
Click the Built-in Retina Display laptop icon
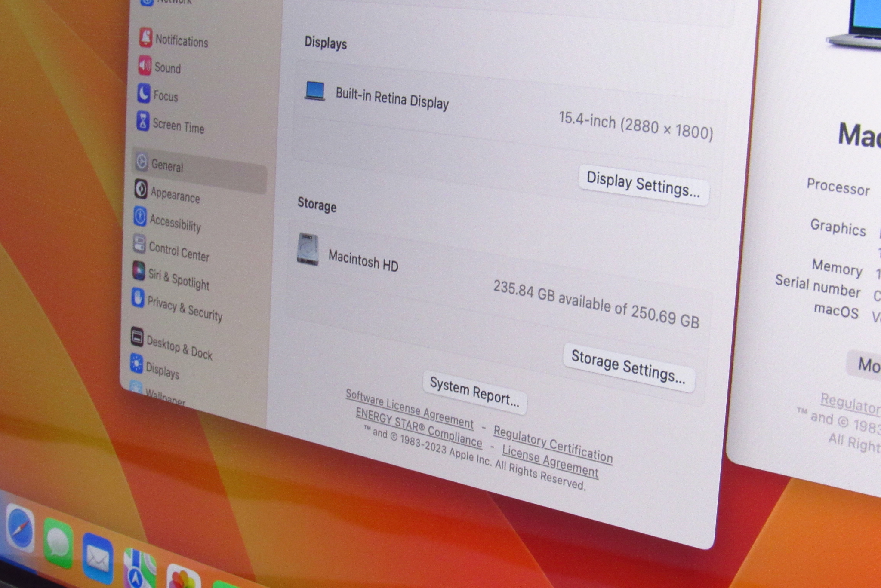pyautogui.click(x=315, y=91)
